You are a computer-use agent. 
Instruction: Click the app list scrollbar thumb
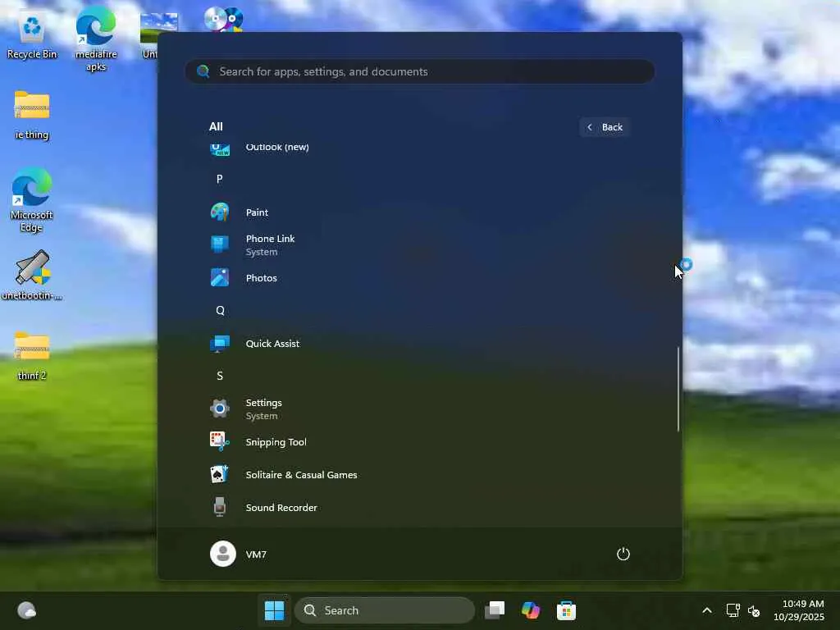coord(678,389)
